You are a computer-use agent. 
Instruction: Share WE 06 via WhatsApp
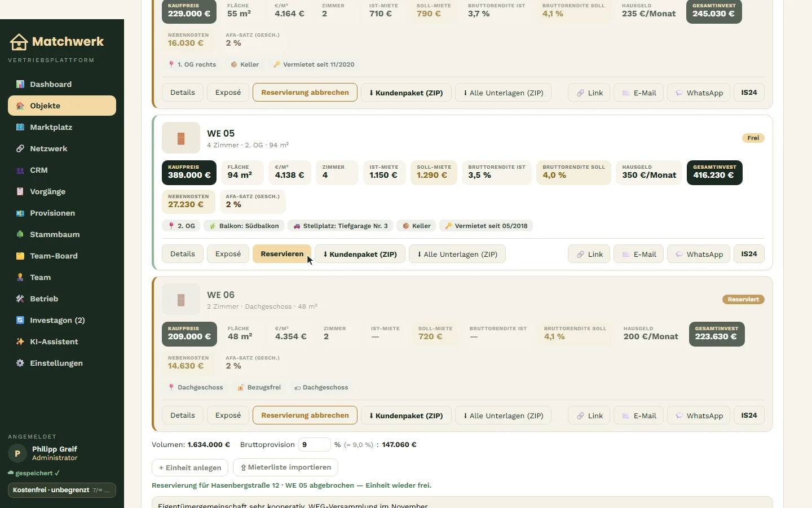pos(699,415)
